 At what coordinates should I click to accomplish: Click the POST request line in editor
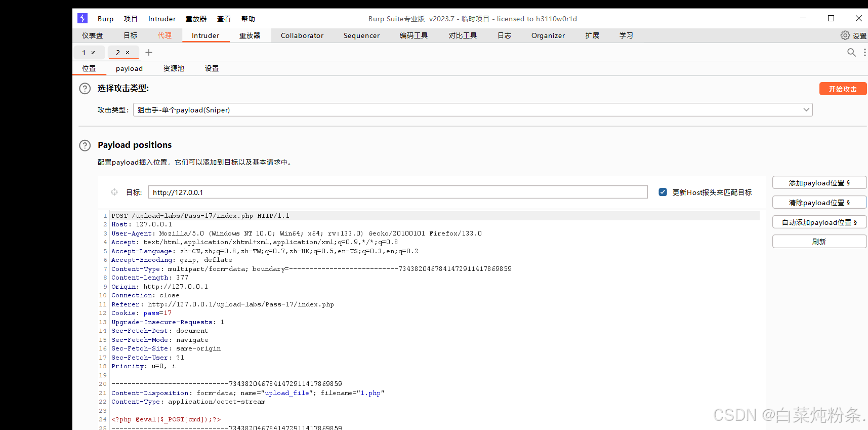(200, 216)
